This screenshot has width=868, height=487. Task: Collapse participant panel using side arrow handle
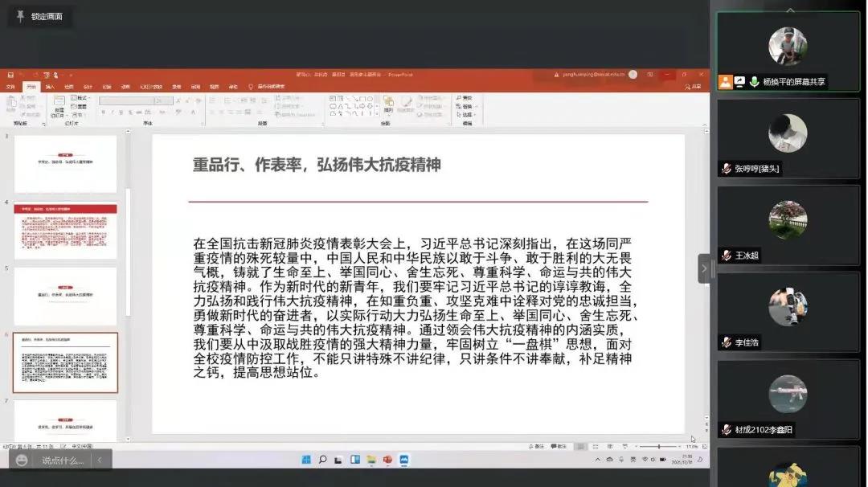(x=704, y=268)
